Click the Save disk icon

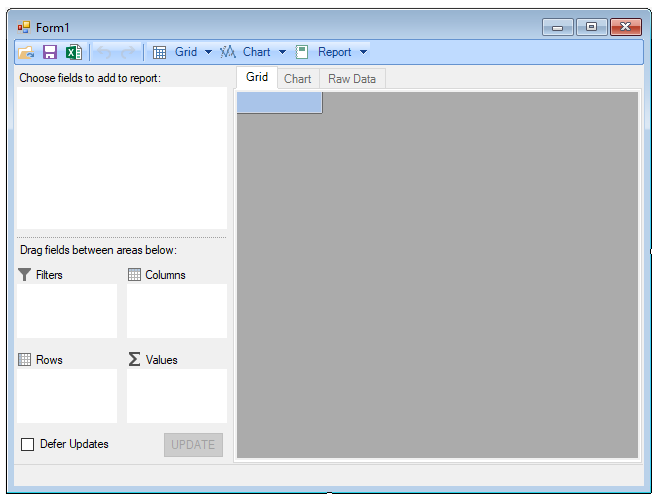50,52
